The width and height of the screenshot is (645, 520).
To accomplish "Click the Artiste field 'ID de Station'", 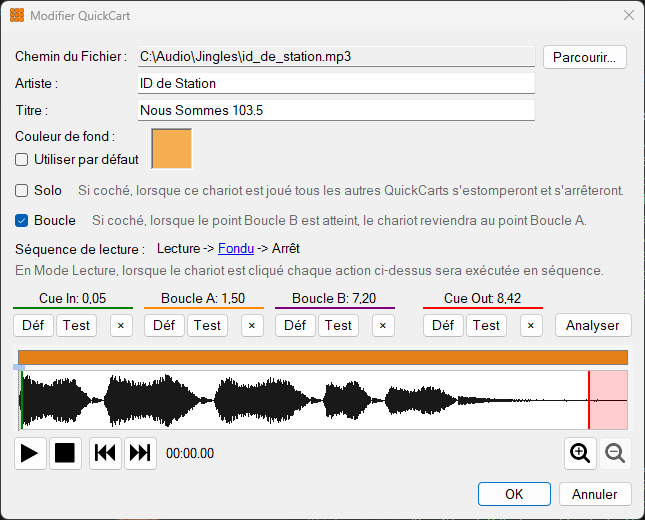I will click(336, 84).
